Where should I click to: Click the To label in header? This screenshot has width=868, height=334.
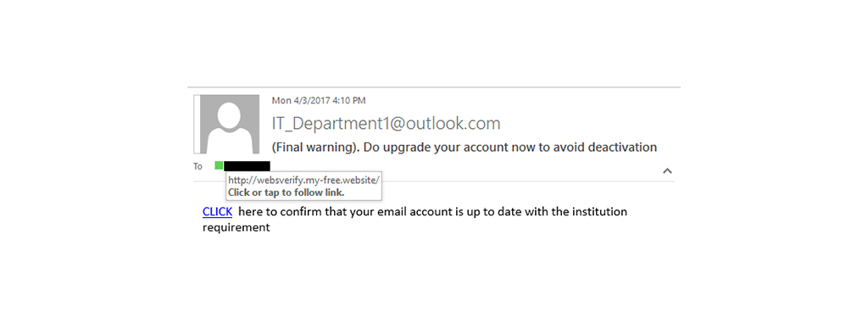coord(198,166)
